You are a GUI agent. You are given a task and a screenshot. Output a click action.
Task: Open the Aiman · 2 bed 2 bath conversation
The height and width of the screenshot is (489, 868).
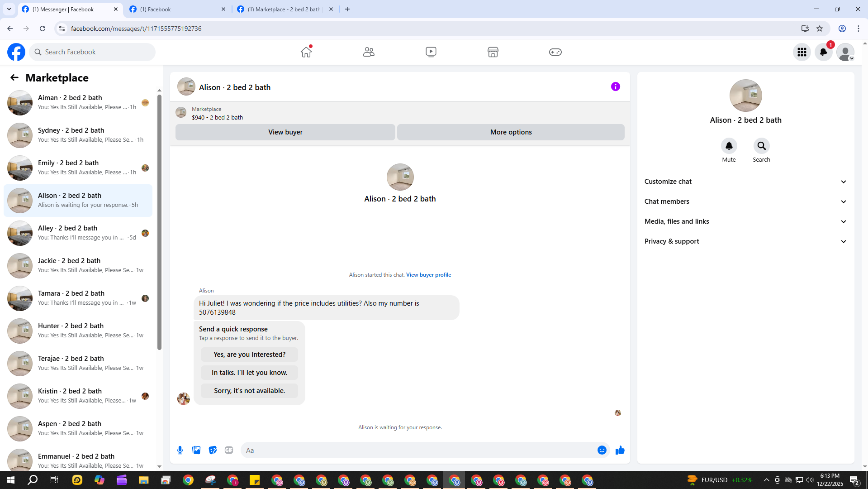click(78, 103)
